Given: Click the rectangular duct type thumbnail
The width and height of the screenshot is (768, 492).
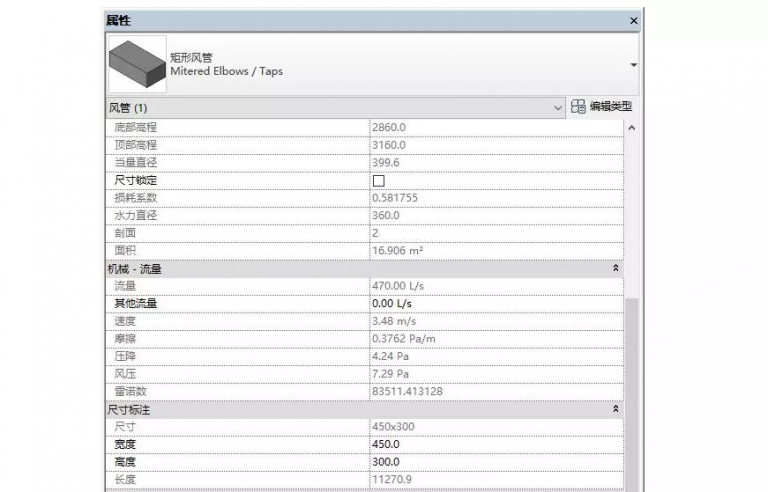Looking at the screenshot, I should click(x=137, y=64).
